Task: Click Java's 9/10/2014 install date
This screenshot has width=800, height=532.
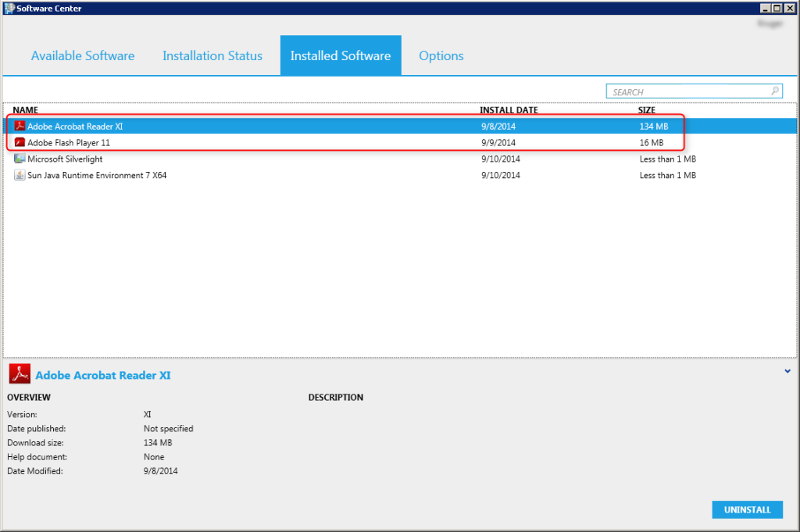Action: (501, 176)
